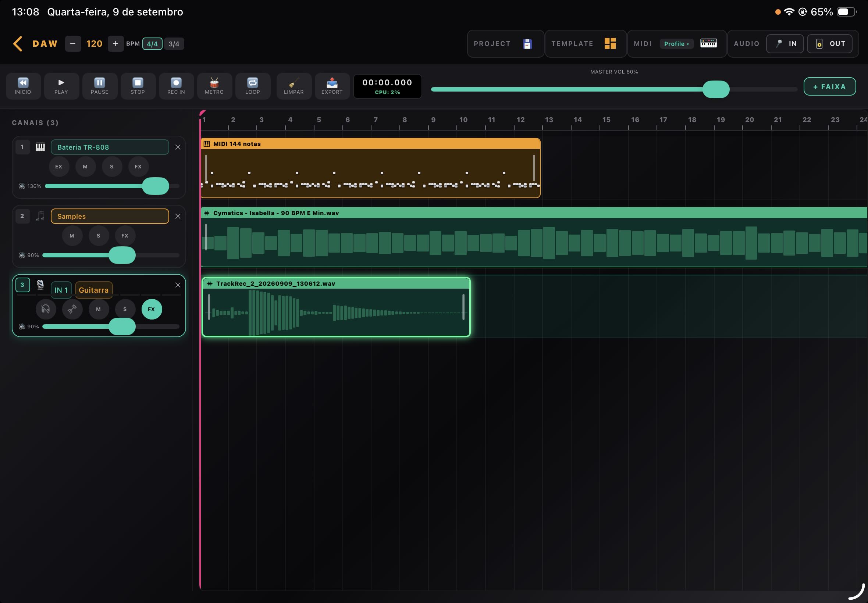868x603 pixels.
Task: Open the MIDI keyboard icon
Action: coord(708,43)
